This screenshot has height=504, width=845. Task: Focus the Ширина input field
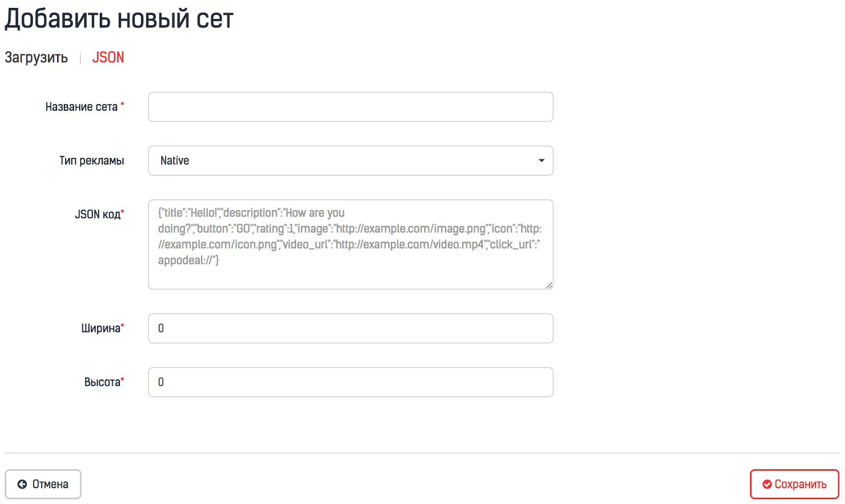pyautogui.click(x=350, y=328)
